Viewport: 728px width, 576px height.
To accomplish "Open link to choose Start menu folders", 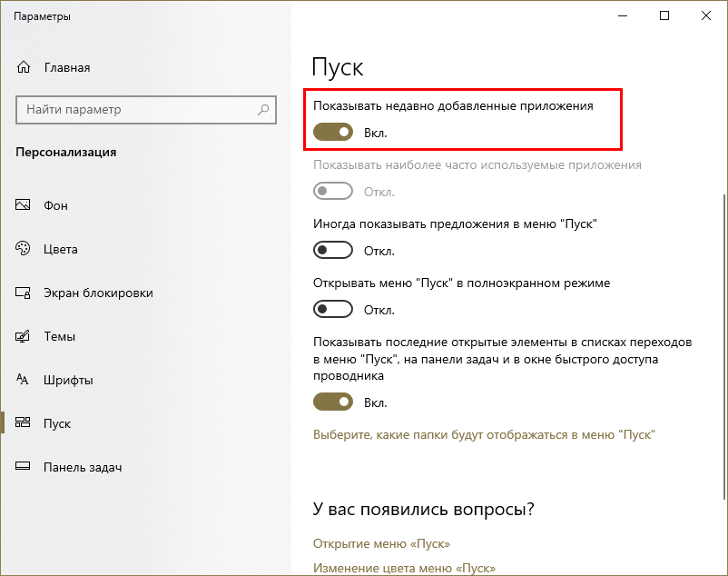I will pyautogui.click(x=484, y=435).
